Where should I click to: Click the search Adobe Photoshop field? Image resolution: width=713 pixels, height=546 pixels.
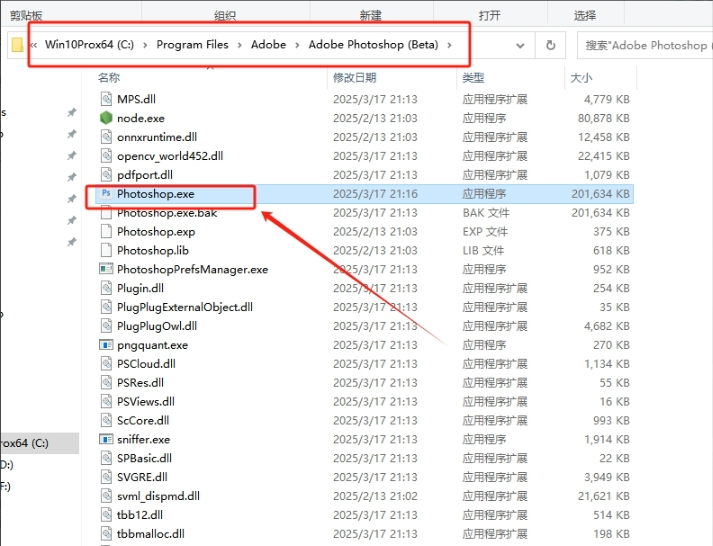[645, 45]
